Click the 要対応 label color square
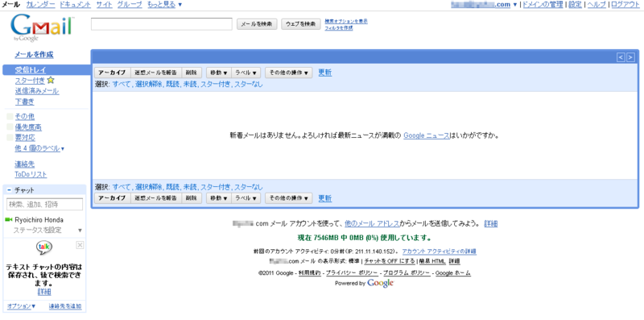644x320 pixels. click(x=10, y=137)
